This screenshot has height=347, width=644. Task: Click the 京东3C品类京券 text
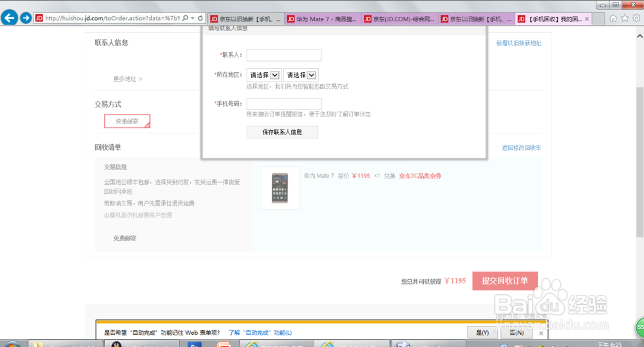point(420,176)
